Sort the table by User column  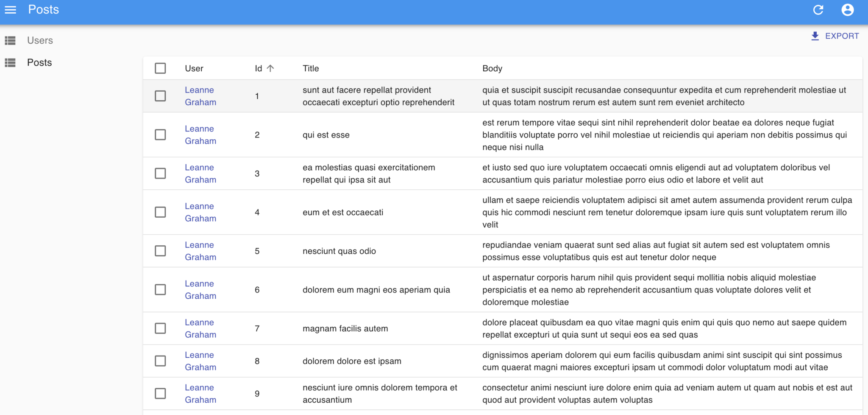click(x=194, y=68)
